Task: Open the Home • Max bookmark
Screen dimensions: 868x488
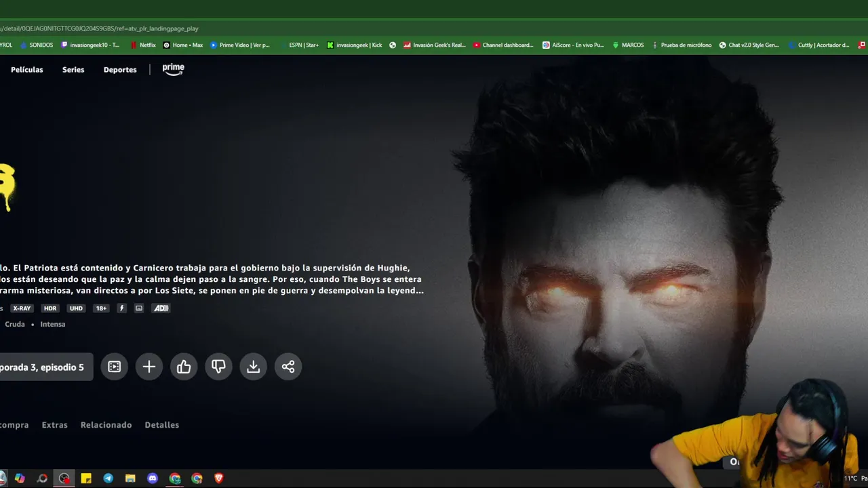Action: [183, 45]
